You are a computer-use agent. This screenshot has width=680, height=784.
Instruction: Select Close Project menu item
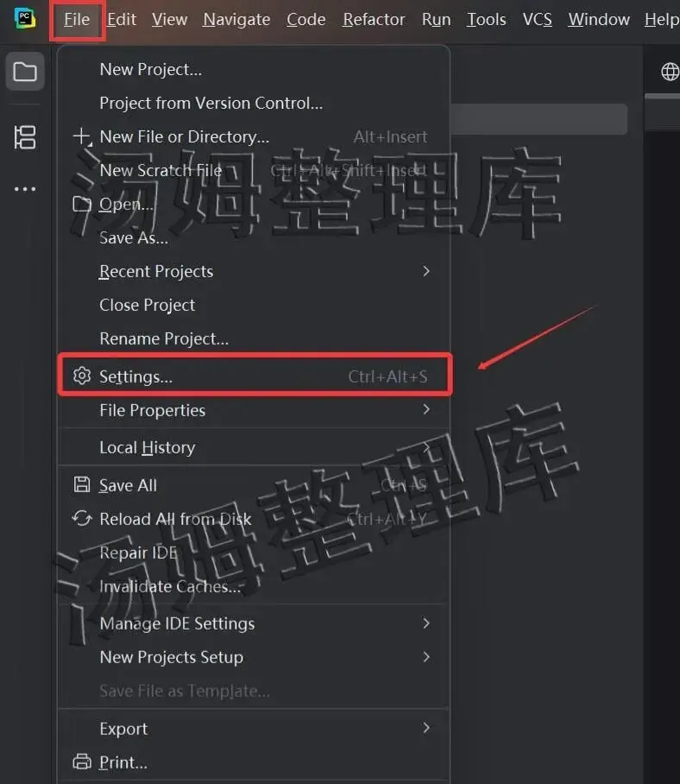(147, 305)
